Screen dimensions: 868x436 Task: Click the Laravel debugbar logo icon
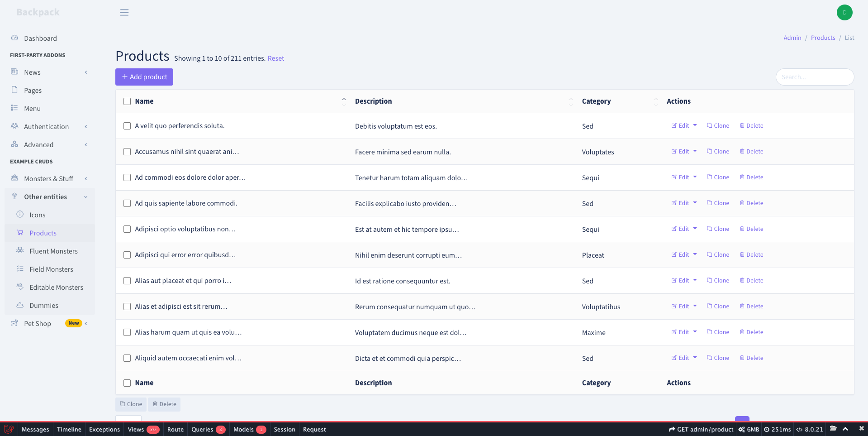pos(9,429)
